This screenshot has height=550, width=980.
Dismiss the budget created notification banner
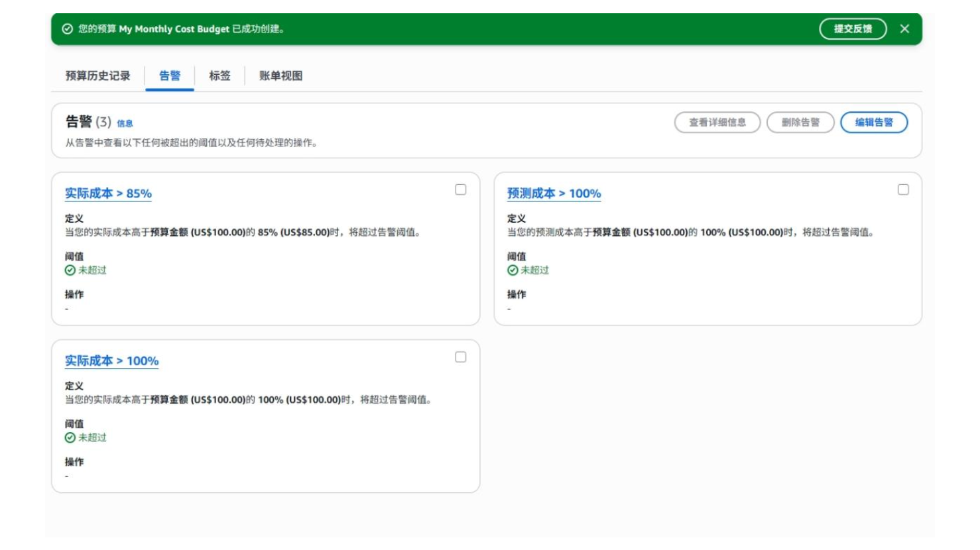click(x=904, y=29)
